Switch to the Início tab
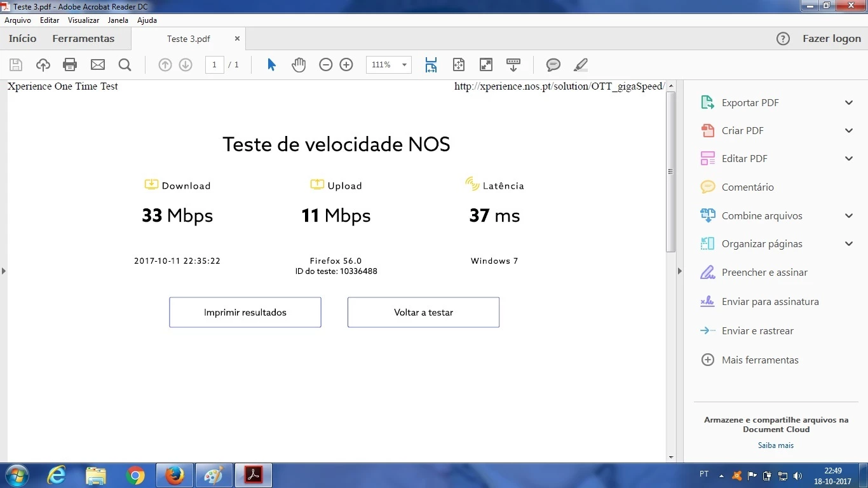 click(x=23, y=39)
